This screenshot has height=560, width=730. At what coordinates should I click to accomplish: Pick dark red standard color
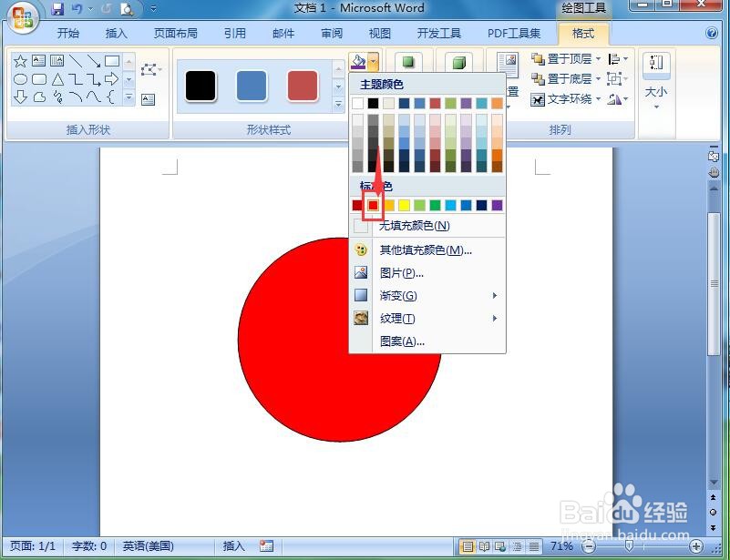click(357, 205)
